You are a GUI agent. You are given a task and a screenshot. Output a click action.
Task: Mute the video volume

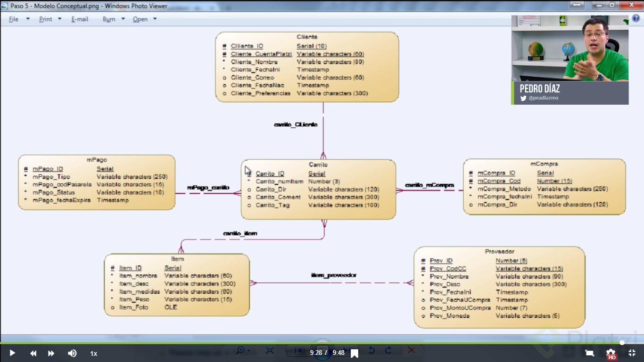(72, 353)
